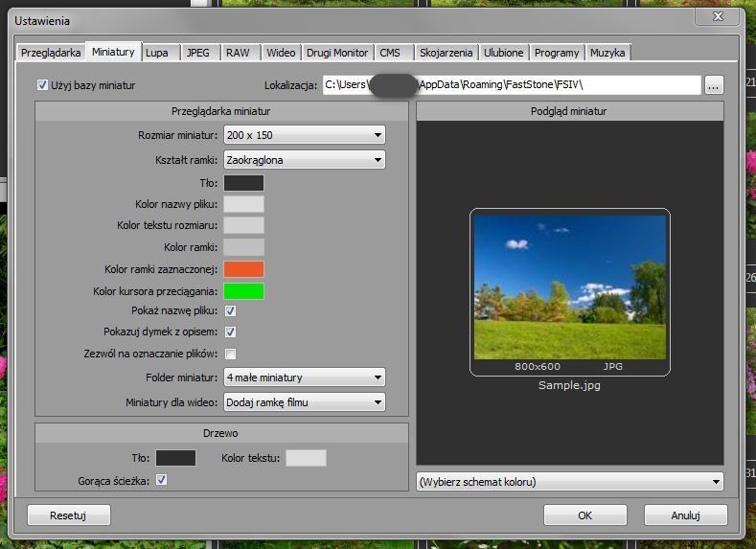Switch to the Przeglądarka tab
Screen dimensions: 756x549
click(x=51, y=53)
